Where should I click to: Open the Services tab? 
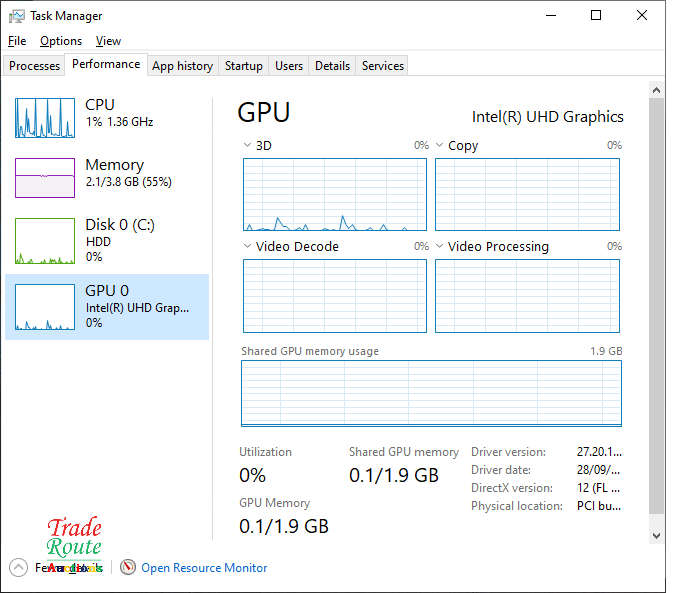click(382, 66)
